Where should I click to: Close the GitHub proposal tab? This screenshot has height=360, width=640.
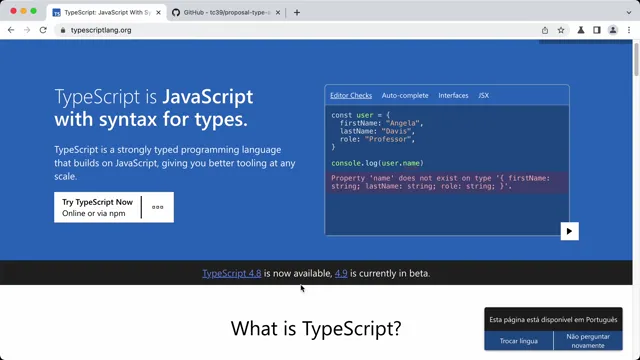pyautogui.click(x=278, y=13)
